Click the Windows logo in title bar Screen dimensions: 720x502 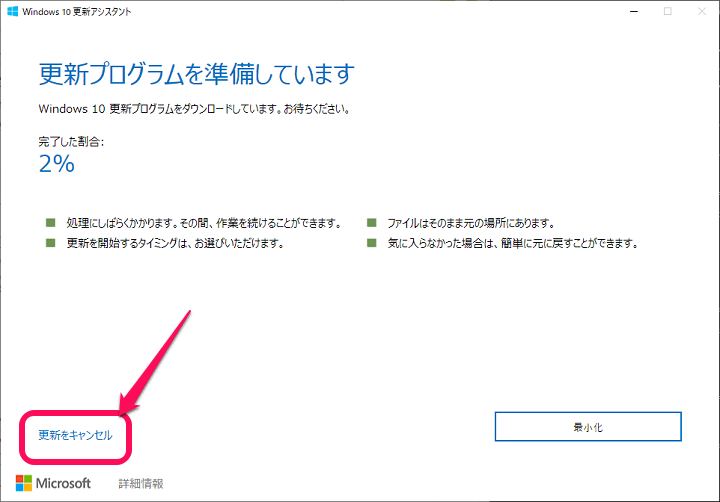click(12, 11)
